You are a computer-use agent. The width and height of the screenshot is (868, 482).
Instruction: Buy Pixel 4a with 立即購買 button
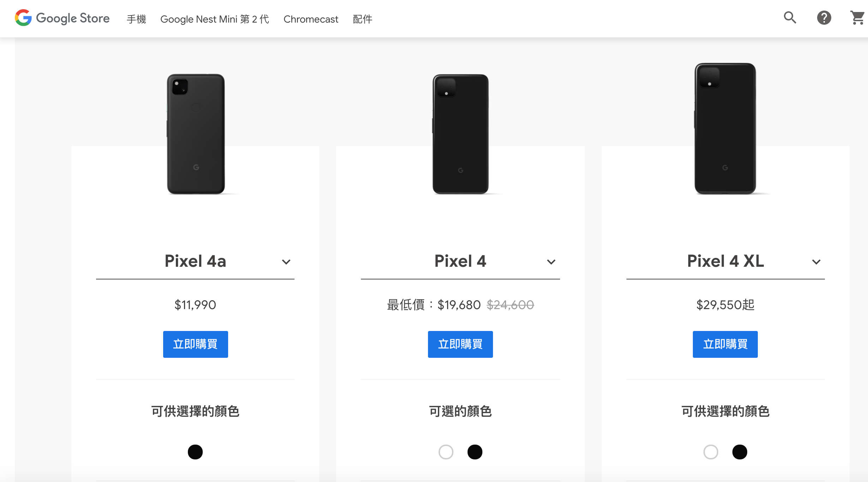[195, 344]
